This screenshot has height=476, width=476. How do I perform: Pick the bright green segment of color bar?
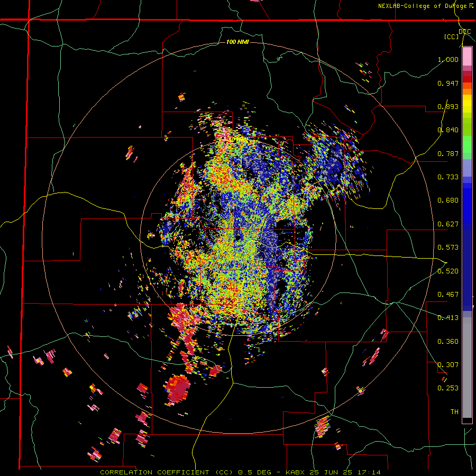tap(467, 144)
